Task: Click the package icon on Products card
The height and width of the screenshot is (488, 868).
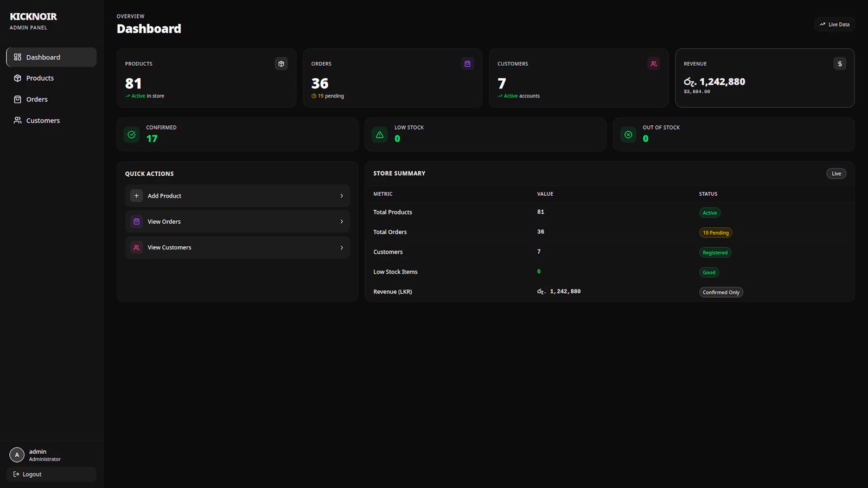Action: 281,64
